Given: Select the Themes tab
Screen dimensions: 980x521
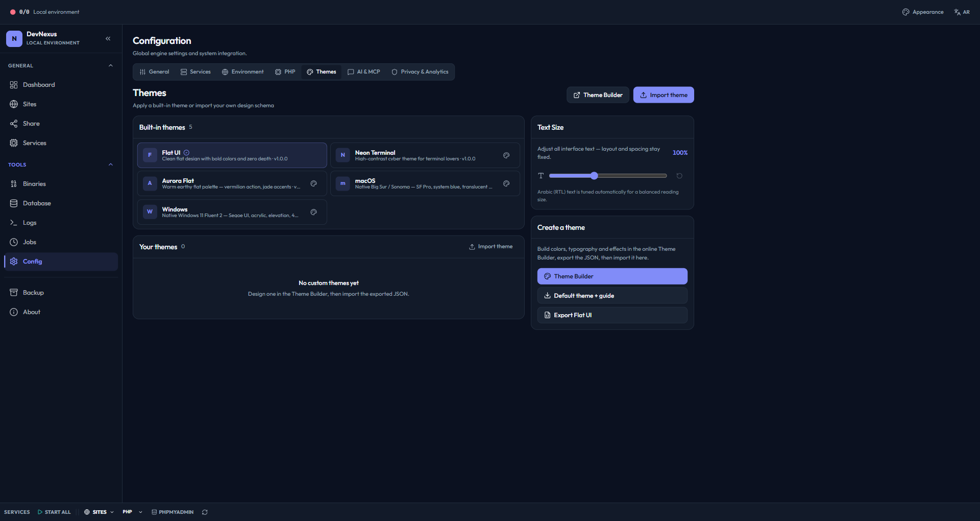Looking at the screenshot, I should (x=322, y=72).
